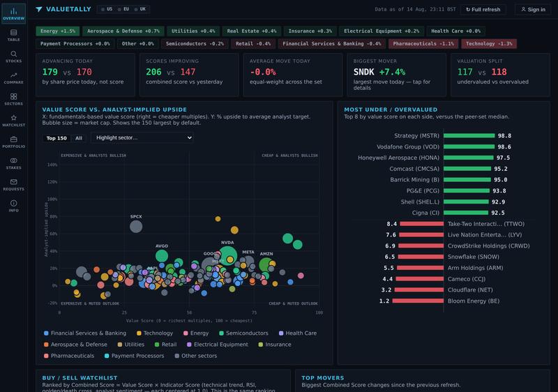Toggle the US market filter
Viewport: 558px width, 392px height.
107,9
